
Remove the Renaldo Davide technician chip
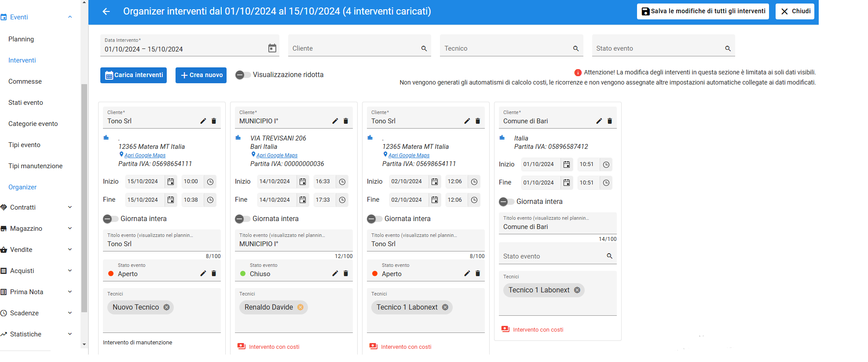(300, 307)
